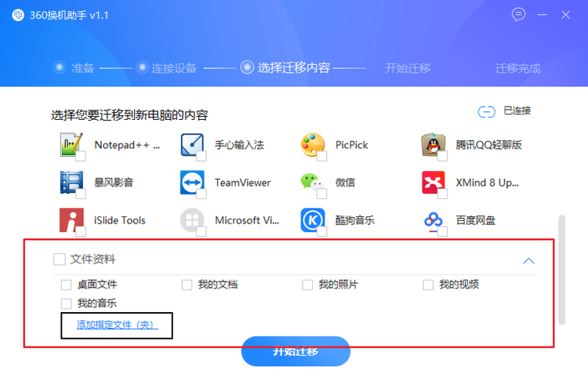This screenshot has height=392, width=588.
Task: Tick the 微信 selection checkbox
Action: (x=321, y=194)
